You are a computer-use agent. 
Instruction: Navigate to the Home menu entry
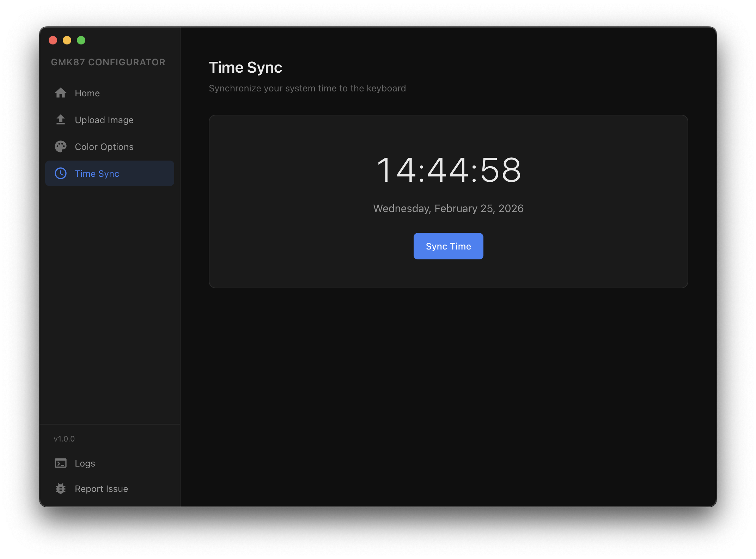click(x=87, y=93)
